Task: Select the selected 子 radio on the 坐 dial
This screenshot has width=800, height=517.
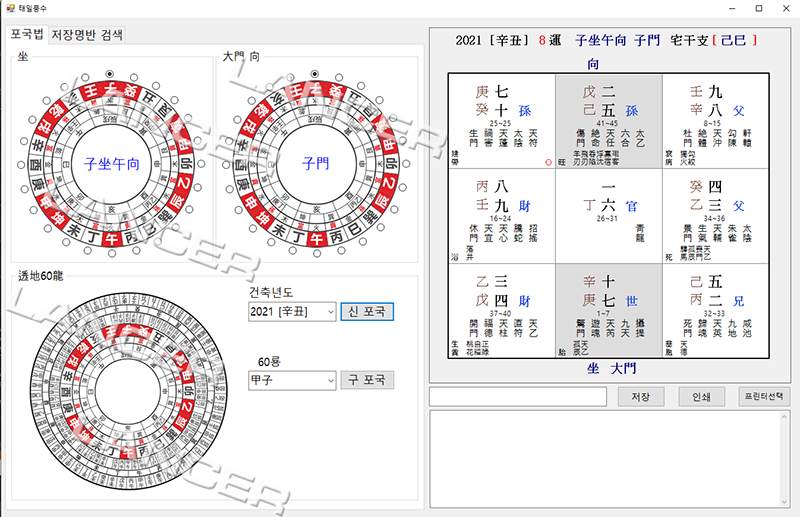Action: point(110,74)
